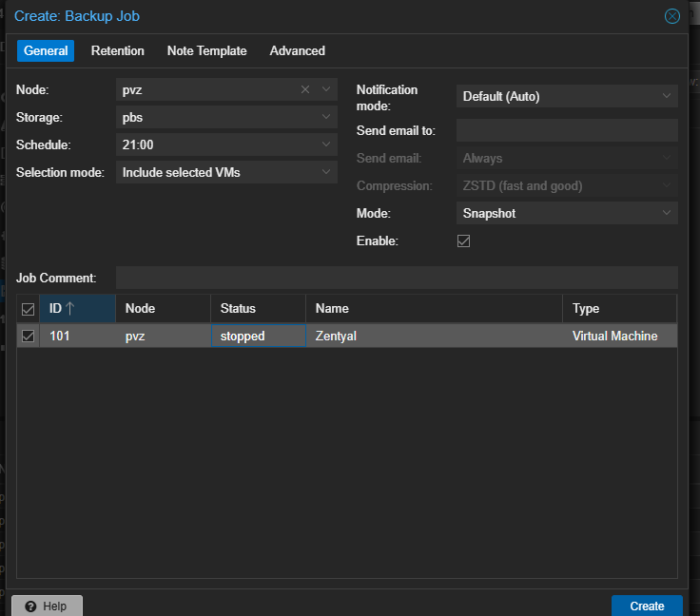Image resolution: width=700 pixels, height=616 pixels.
Task: Sort by ID column ascending arrow
Action: [70, 309]
